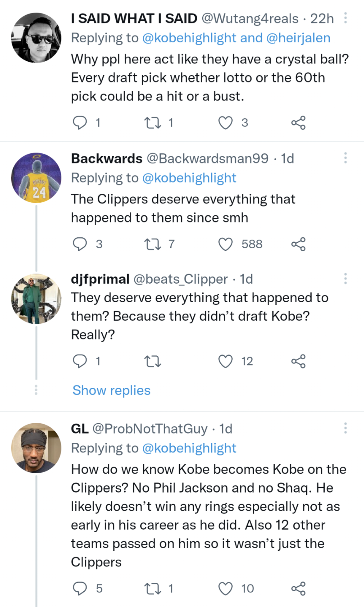
Task: Open more options for the Wutang4reals tweet
Action: [345, 18]
